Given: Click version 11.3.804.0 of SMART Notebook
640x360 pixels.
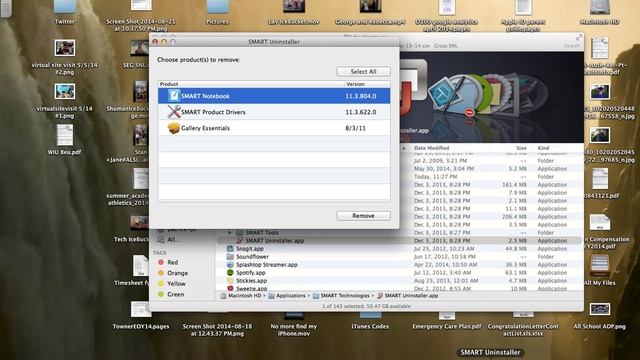Looking at the screenshot, I should [361, 96].
